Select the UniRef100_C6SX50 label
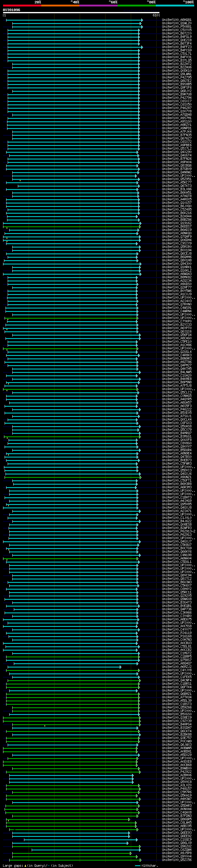Screen dimensions: 197x868 pos(176,104)
